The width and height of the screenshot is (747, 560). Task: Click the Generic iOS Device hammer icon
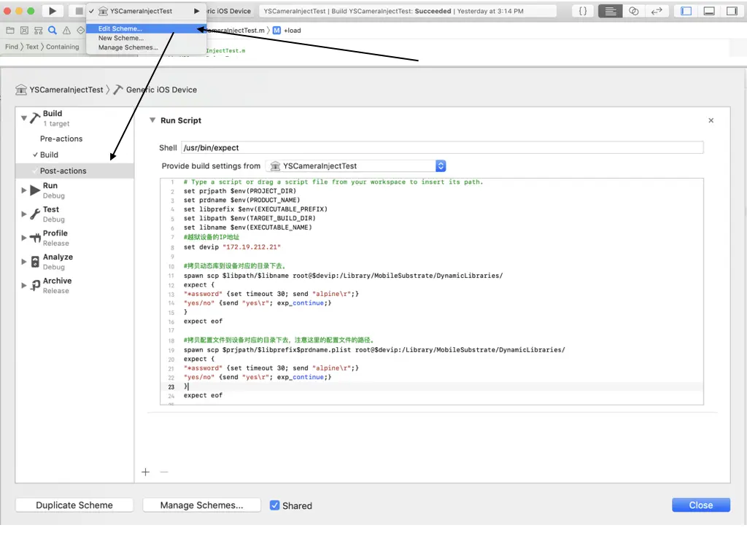(118, 90)
